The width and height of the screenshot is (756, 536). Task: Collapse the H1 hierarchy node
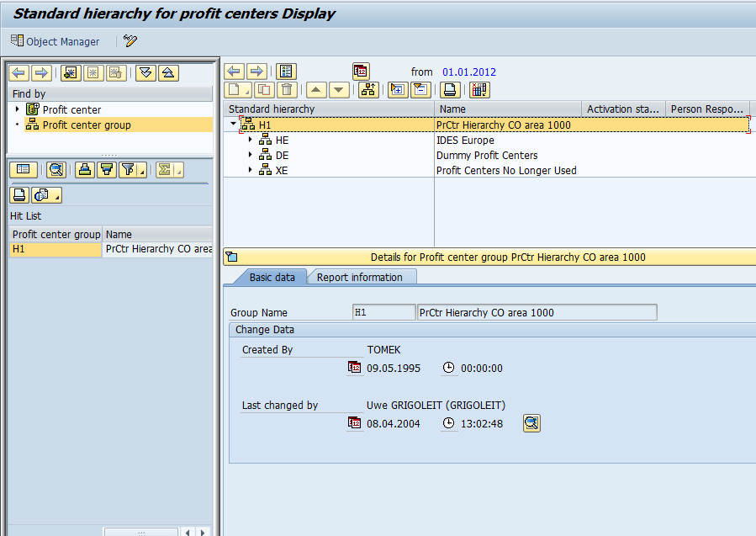point(233,125)
